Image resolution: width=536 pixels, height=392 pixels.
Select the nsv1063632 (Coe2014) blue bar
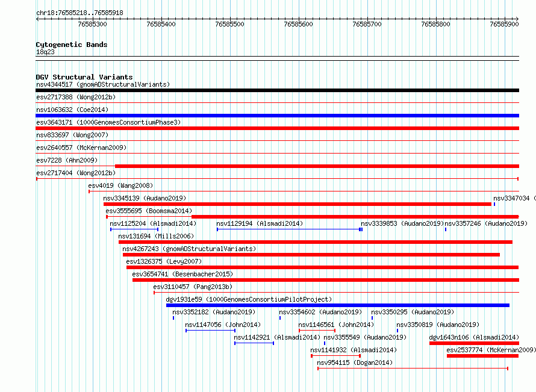pyautogui.click(x=277, y=116)
